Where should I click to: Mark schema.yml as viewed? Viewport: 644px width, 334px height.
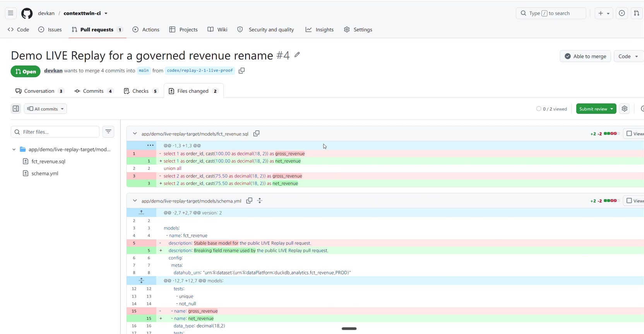coord(629,201)
